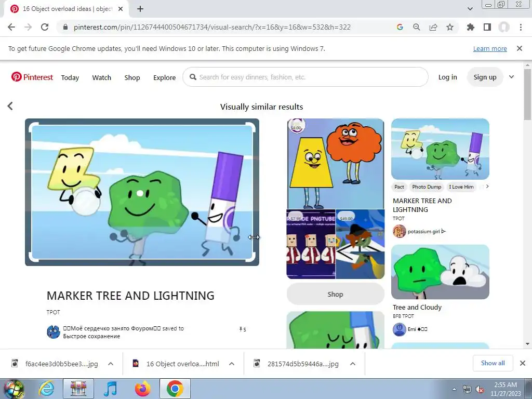
Task: Open a new browser tab
Action: [140, 9]
